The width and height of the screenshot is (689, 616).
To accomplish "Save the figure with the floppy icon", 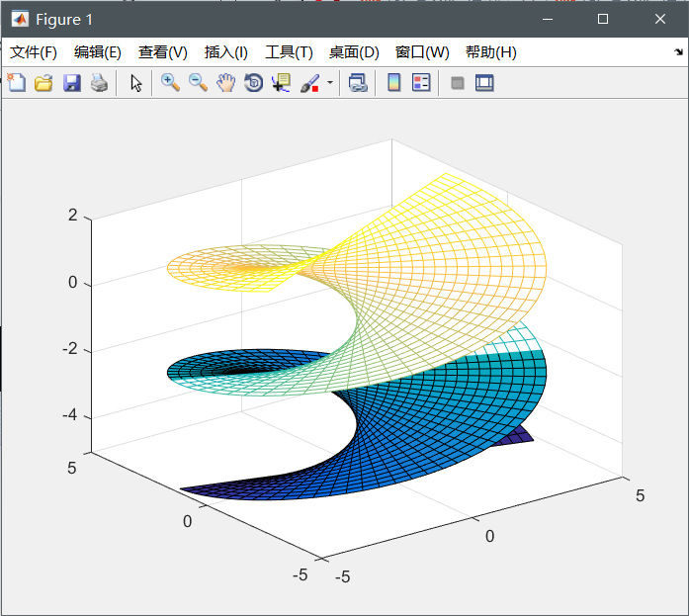I will [x=71, y=83].
